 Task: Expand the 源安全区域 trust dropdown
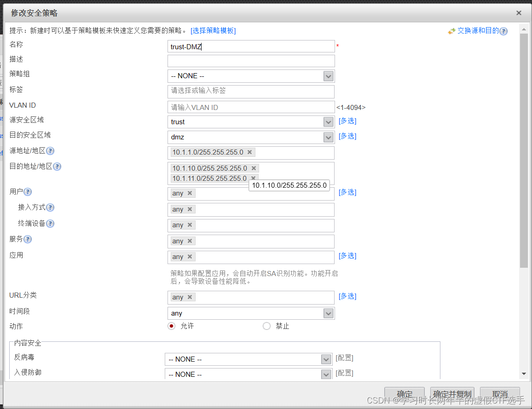tap(328, 122)
